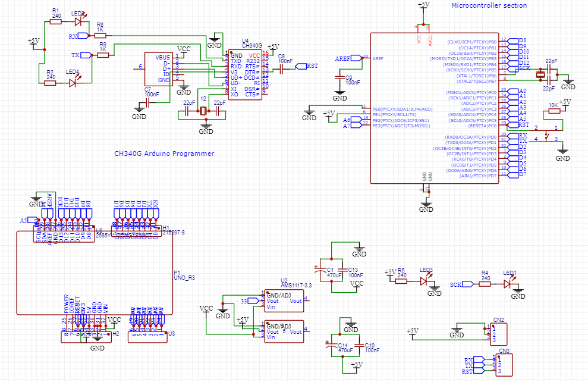This screenshot has width=588, height=382.
Task: Select the U4 CH340G designator label
Action: pos(252,43)
